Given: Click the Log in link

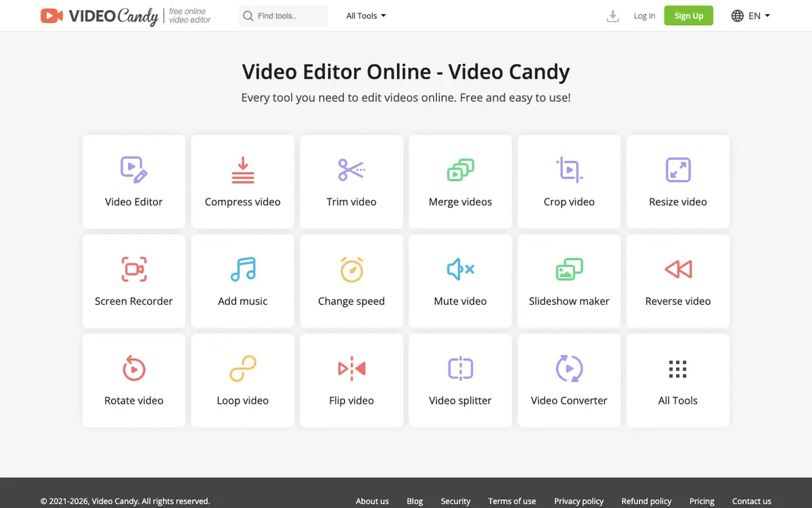Looking at the screenshot, I should point(644,16).
